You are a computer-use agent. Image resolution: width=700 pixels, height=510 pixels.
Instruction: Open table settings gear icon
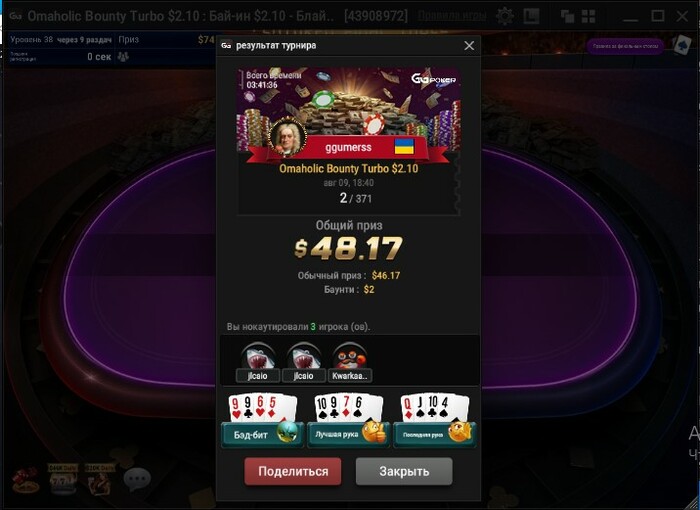click(505, 17)
